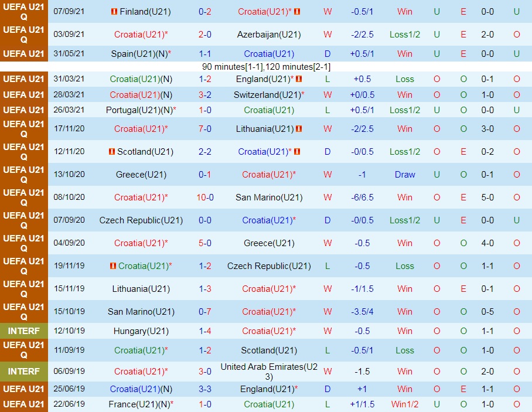Open United Arab Emirates(U23) team page
532x412 pixels.
tap(269, 372)
